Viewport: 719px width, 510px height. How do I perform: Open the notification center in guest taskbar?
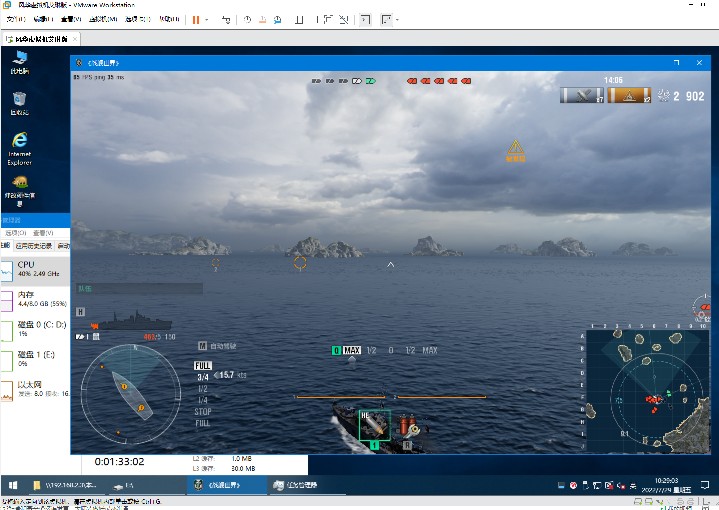[705, 485]
